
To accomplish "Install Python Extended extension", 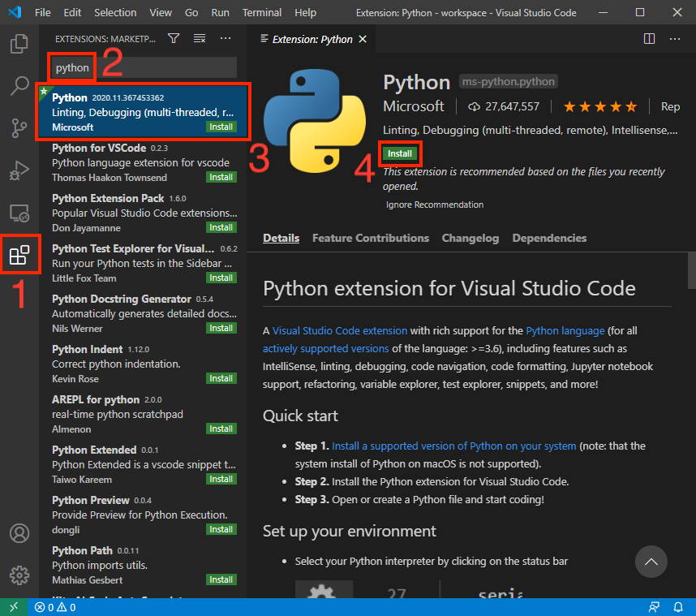I will point(221,479).
